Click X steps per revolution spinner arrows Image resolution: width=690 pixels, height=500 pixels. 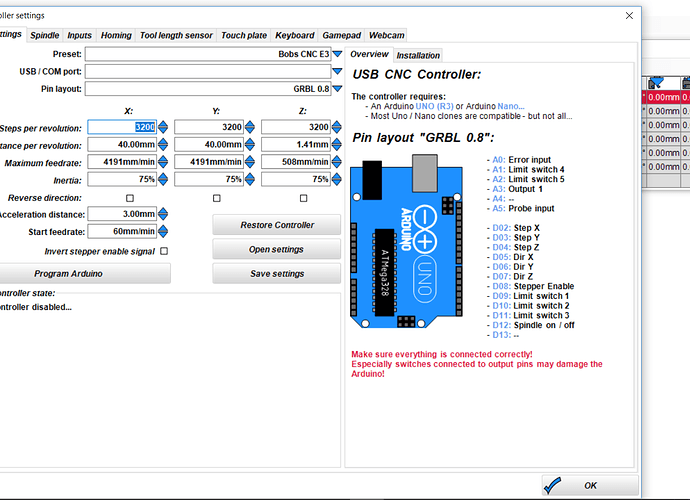[163, 127]
